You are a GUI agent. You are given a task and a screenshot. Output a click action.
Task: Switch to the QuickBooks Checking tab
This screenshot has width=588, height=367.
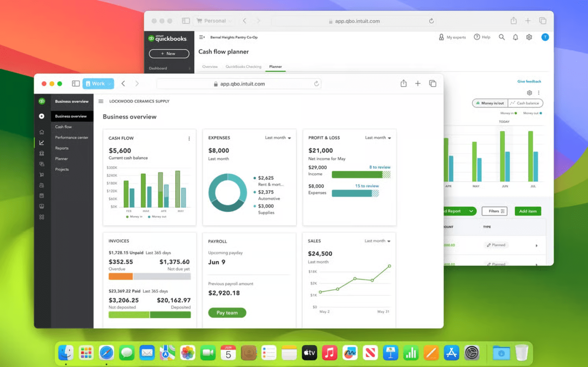(x=243, y=67)
